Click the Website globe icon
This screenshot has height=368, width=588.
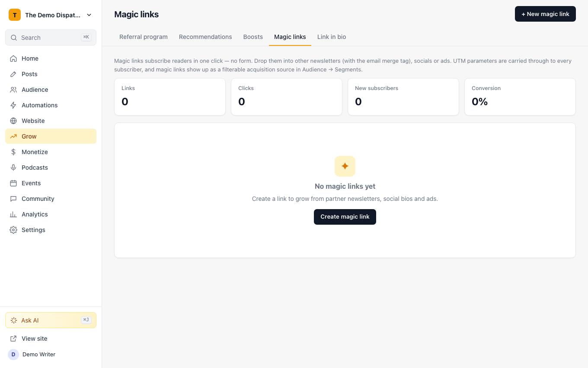click(x=13, y=121)
